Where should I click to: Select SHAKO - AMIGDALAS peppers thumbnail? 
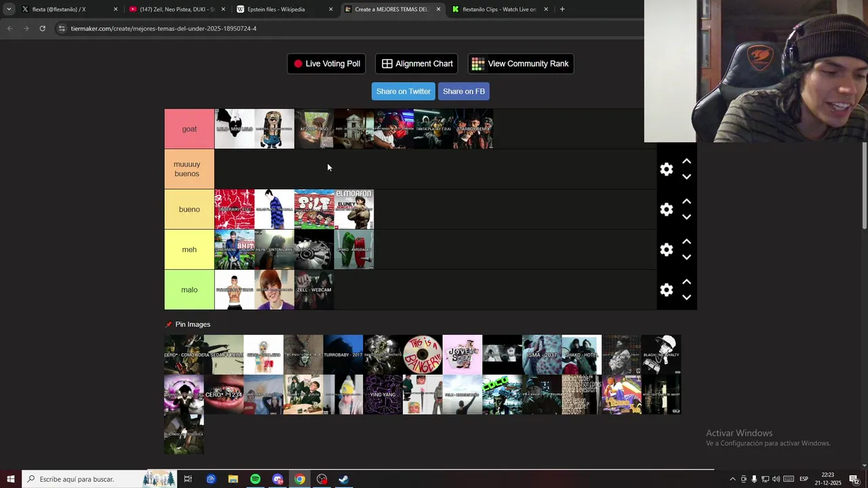tap(354, 249)
